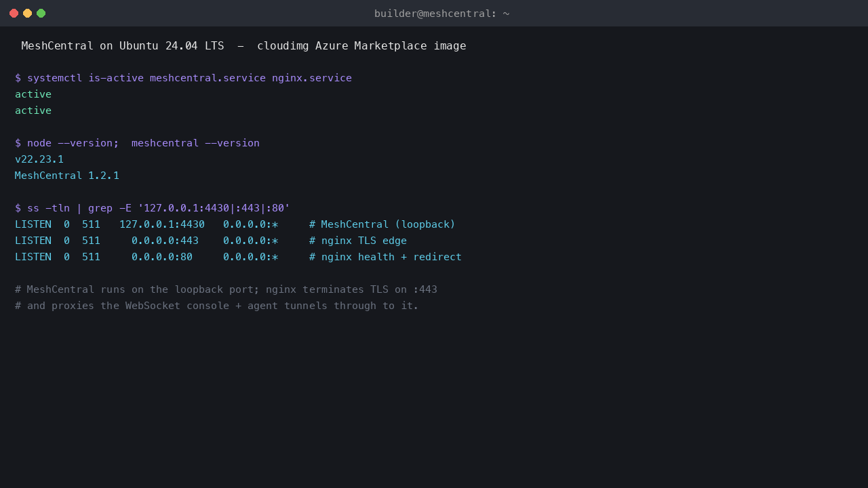Click the ss -tln grep command line

click(153, 208)
